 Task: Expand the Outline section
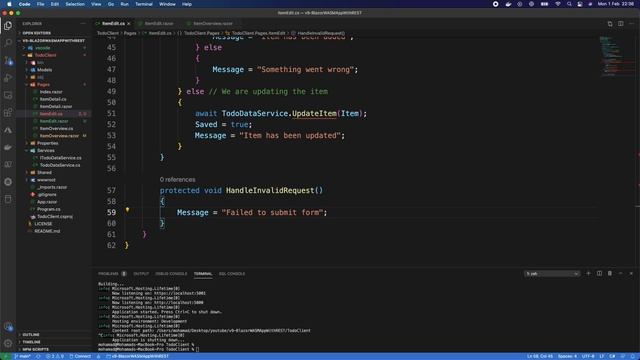(x=31, y=335)
